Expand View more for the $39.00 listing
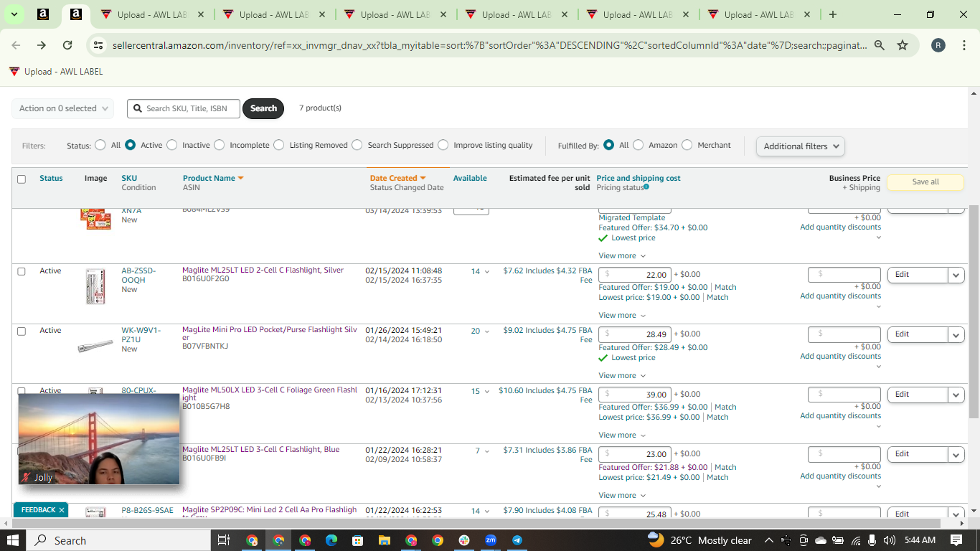 pos(622,435)
